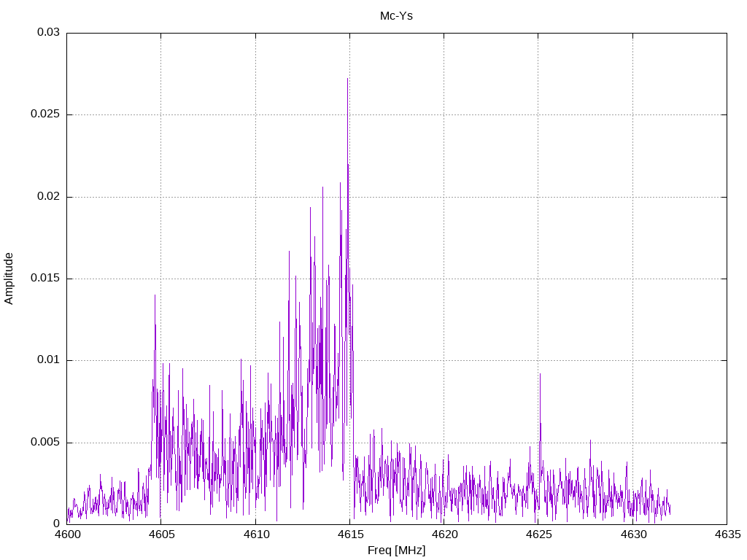Click the 4610 x-axis tick label
747x560 pixels.
tap(255, 534)
